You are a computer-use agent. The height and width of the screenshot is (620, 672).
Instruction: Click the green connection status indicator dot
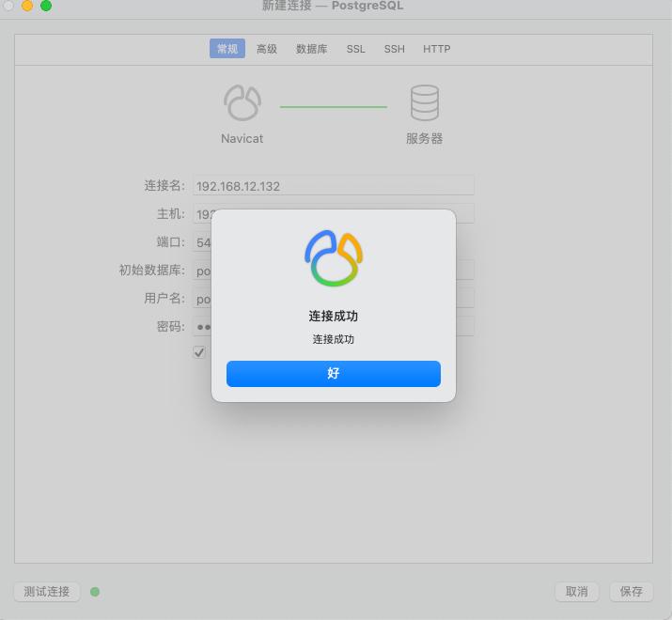95,592
